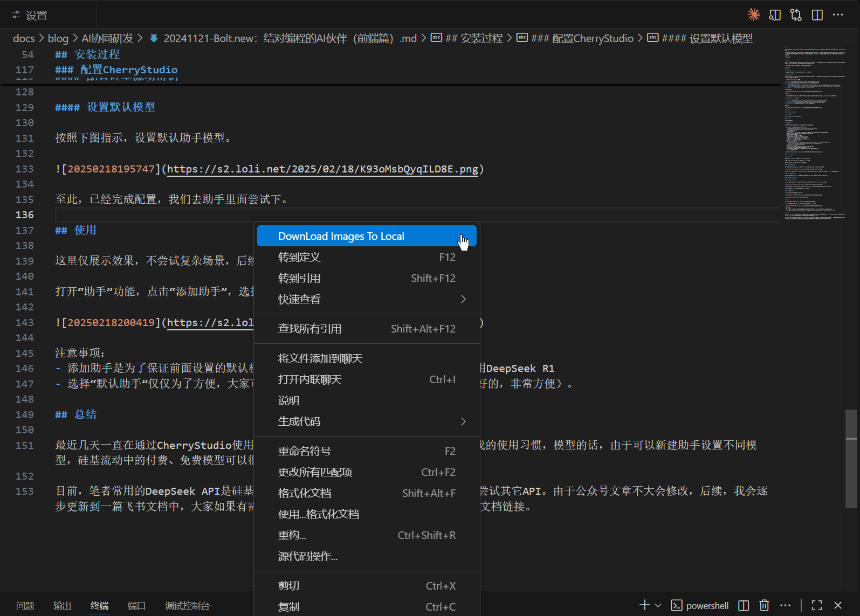Open the editor's more actions ellipsis

(x=838, y=15)
